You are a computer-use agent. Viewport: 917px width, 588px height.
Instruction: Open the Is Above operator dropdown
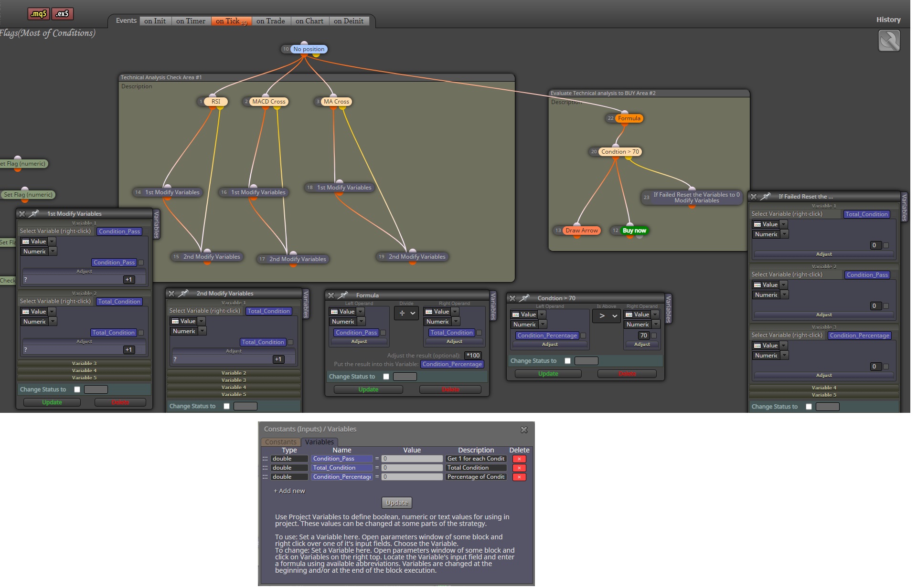coord(607,315)
